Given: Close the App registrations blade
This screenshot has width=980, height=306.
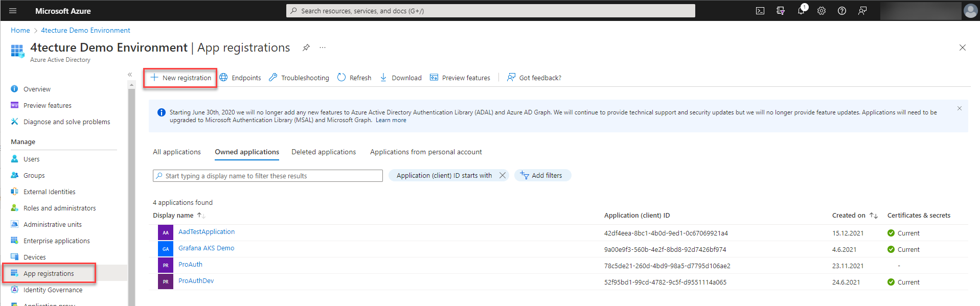Looking at the screenshot, I should [963, 48].
